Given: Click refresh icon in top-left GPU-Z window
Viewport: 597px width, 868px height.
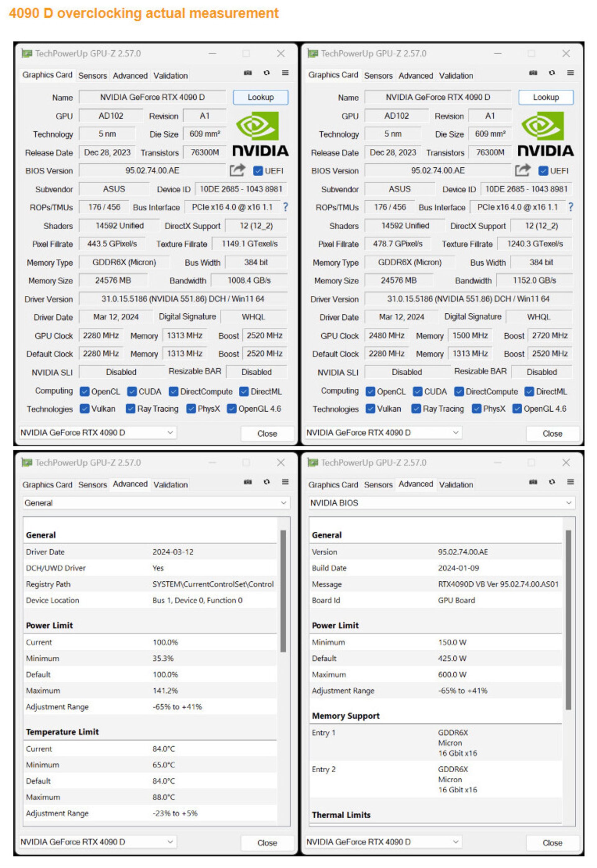Looking at the screenshot, I should click(x=266, y=73).
